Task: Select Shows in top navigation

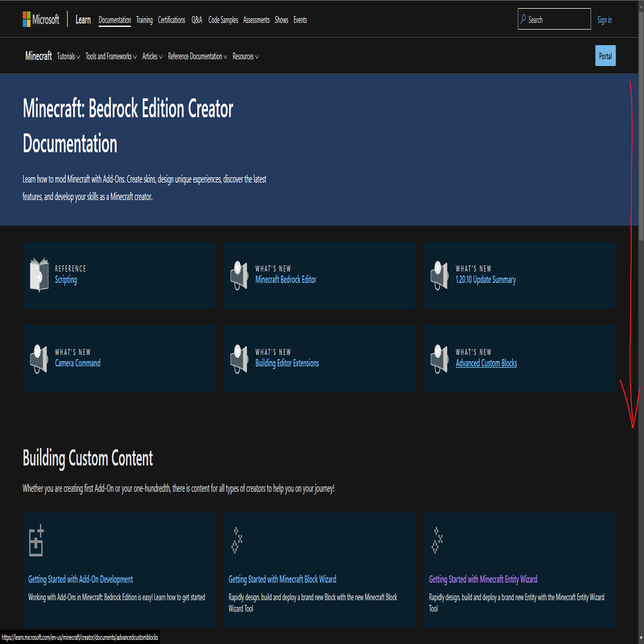Action: (282, 20)
